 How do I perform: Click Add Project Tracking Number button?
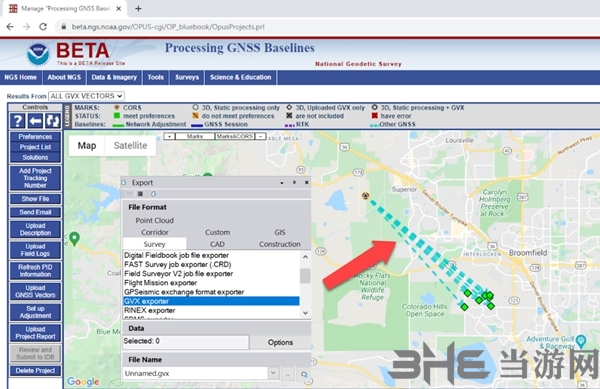[x=35, y=178]
